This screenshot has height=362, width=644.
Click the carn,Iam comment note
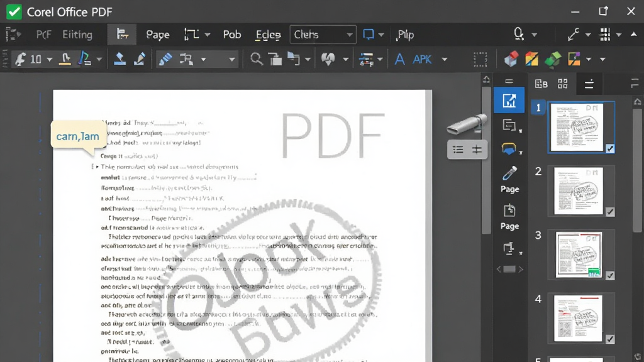pos(77,136)
